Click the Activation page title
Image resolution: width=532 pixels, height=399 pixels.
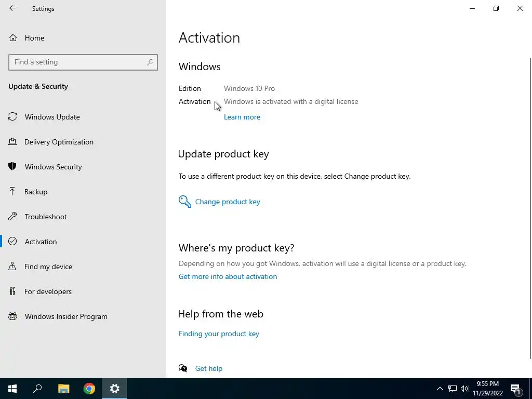[209, 37]
